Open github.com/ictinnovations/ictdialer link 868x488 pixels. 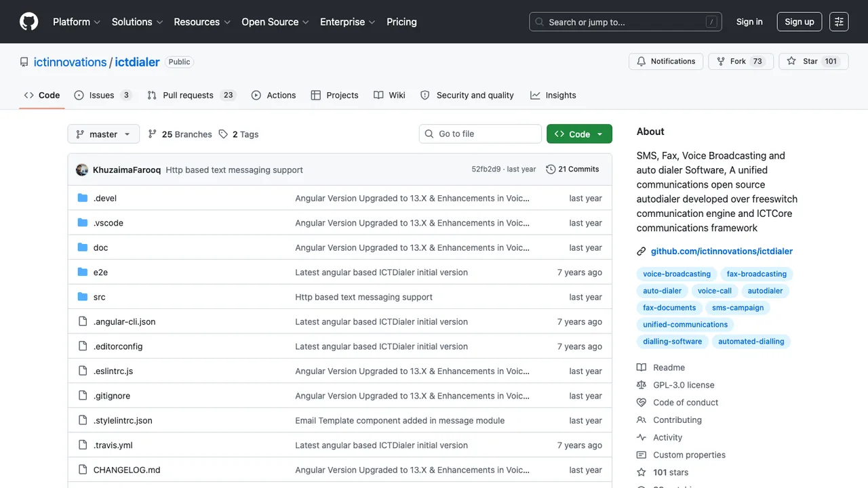722,251
